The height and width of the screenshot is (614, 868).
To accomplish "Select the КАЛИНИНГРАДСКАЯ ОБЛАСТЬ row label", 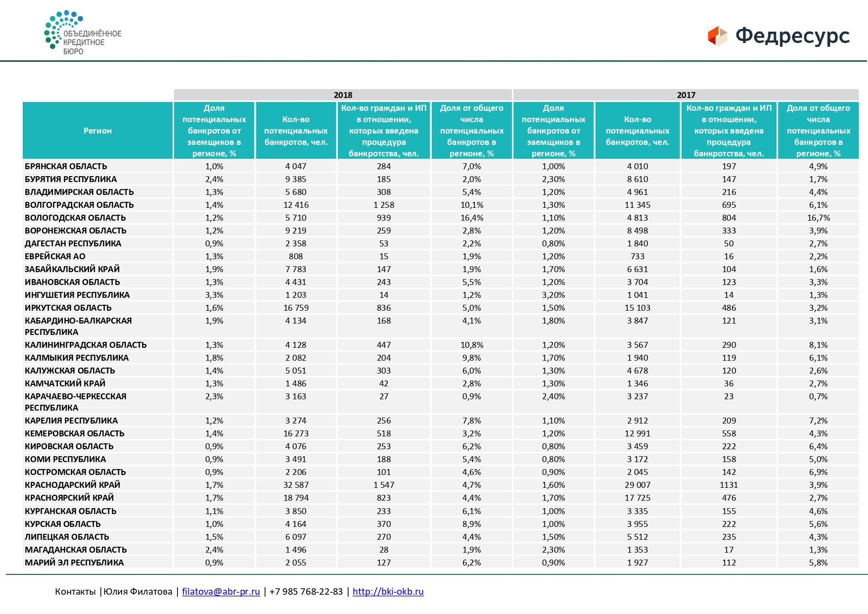I will coord(86,345).
